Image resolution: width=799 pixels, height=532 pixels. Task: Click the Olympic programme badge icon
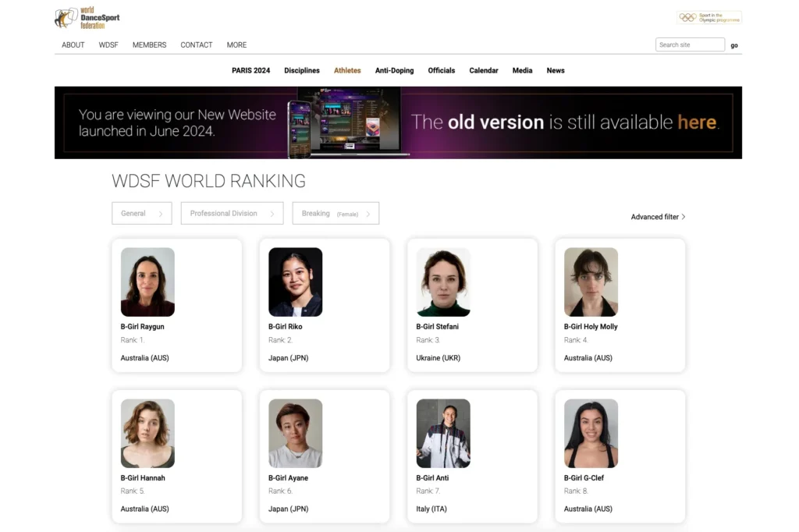point(708,17)
